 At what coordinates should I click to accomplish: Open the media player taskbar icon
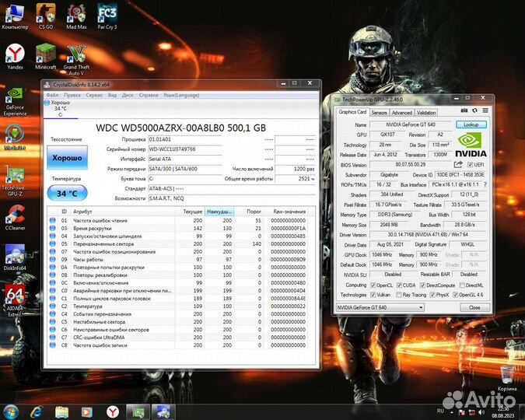86,412
